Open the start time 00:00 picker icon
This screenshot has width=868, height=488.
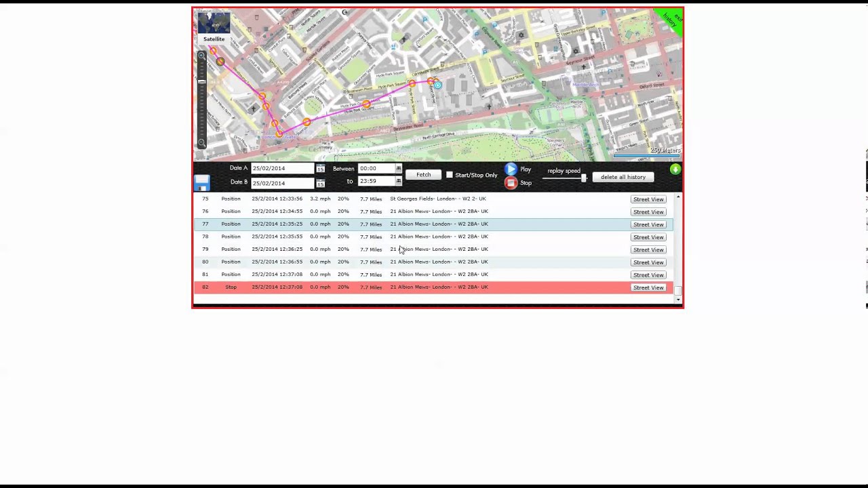click(x=398, y=168)
